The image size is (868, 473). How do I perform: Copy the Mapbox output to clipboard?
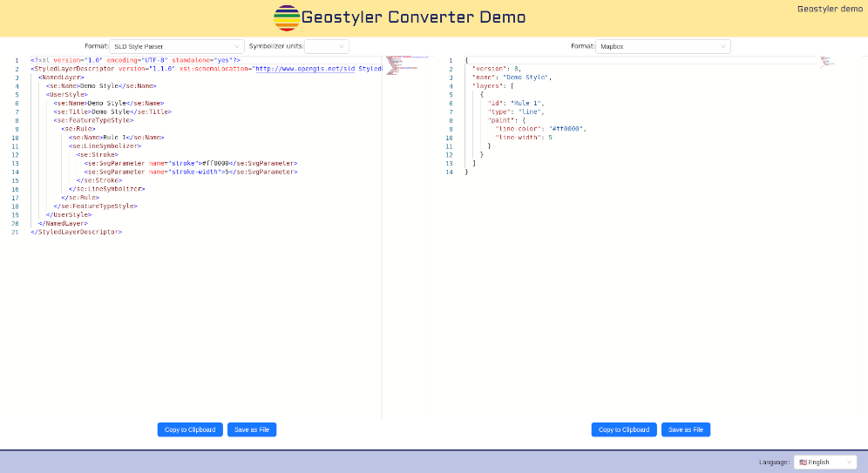[x=624, y=429]
